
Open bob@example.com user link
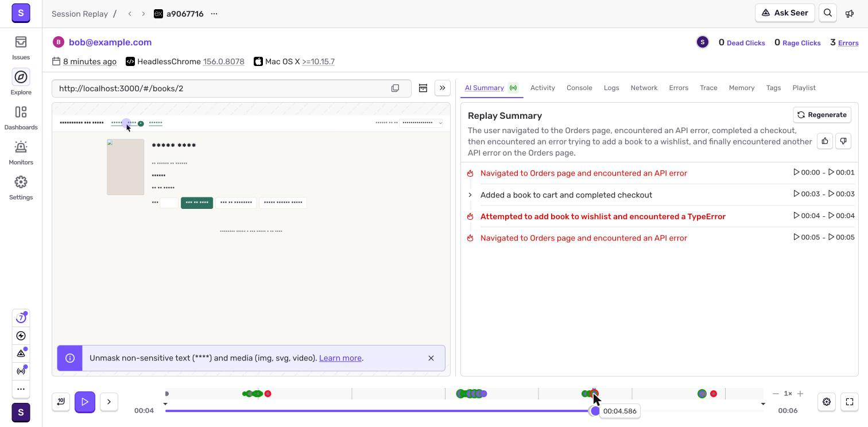click(110, 42)
